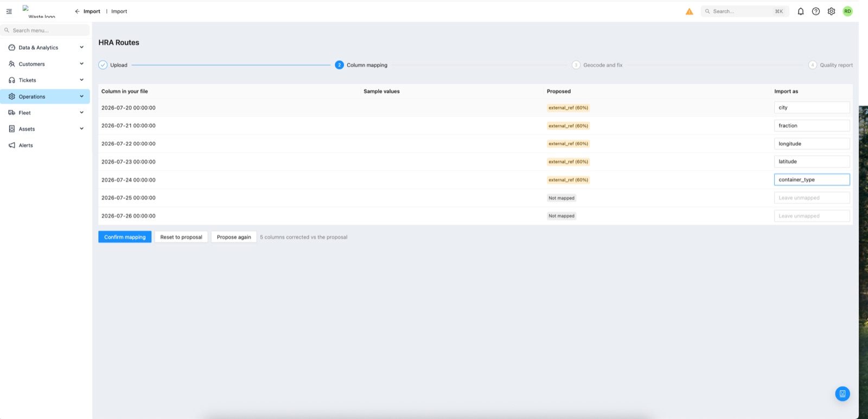Click the Operations gear icon in sidebar
The image size is (868, 419).
pyautogui.click(x=12, y=96)
